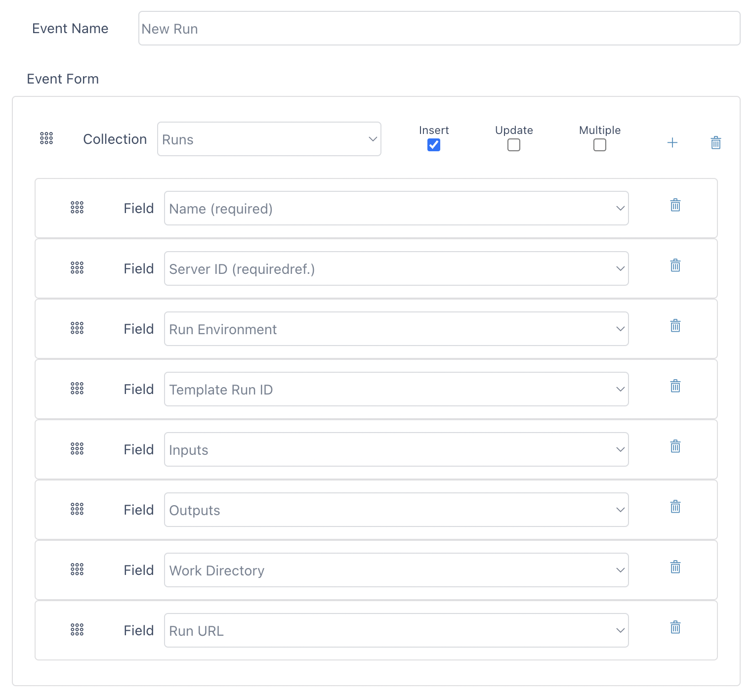Delete the Name (required) field row
The width and height of the screenshot is (753, 700).
point(675,205)
